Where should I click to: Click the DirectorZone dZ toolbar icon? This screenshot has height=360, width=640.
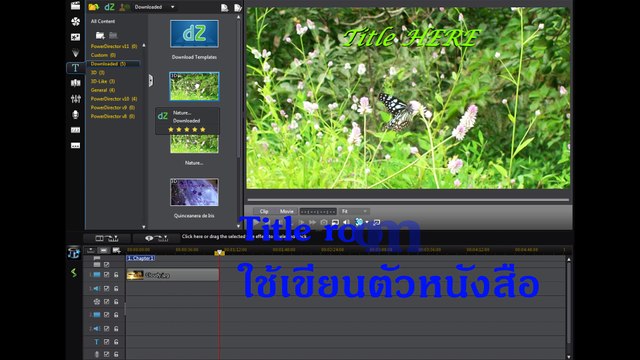(x=109, y=7)
